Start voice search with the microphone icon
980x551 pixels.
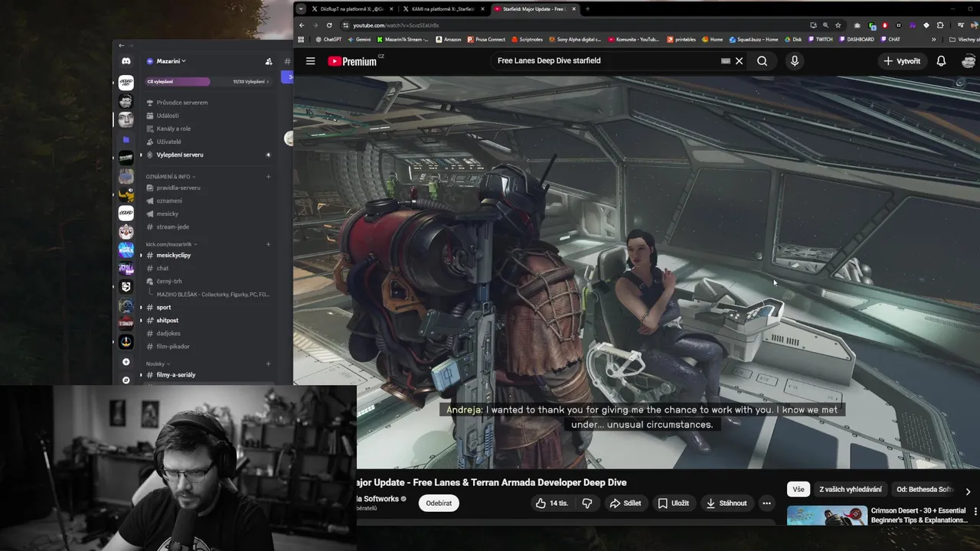tap(795, 61)
